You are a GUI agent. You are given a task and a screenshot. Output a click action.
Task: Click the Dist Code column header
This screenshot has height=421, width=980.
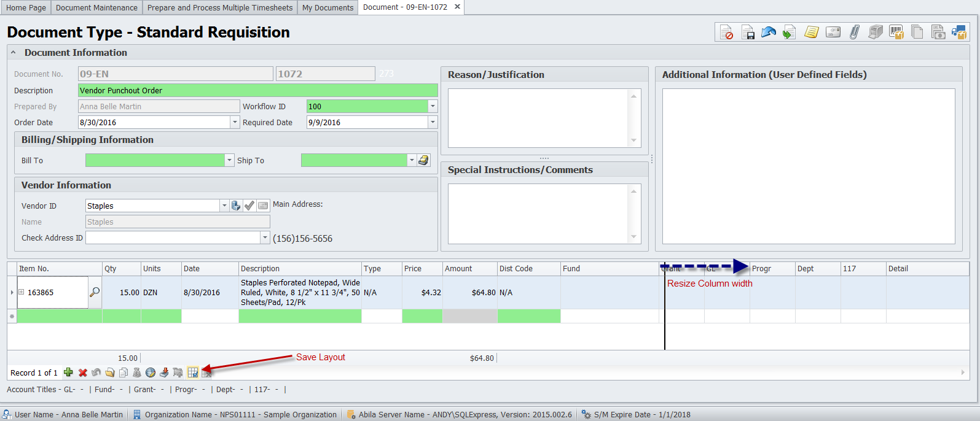pos(528,269)
